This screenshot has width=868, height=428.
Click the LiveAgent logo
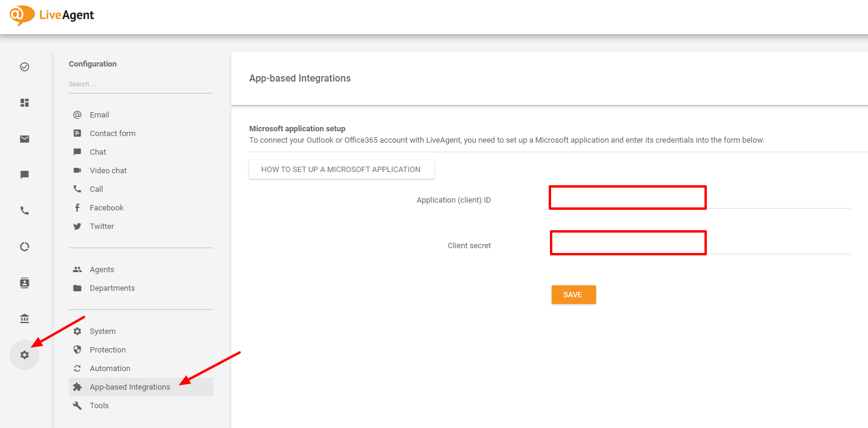tap(52, 16)
